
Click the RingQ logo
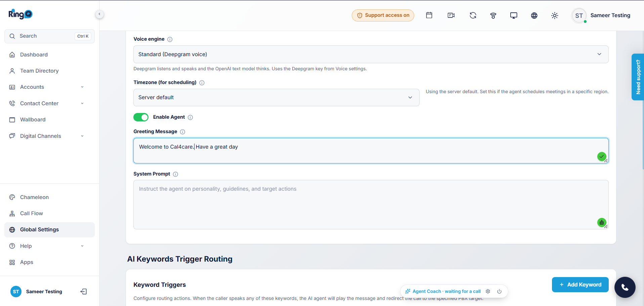pyautogui.click(x=20, y=14)
